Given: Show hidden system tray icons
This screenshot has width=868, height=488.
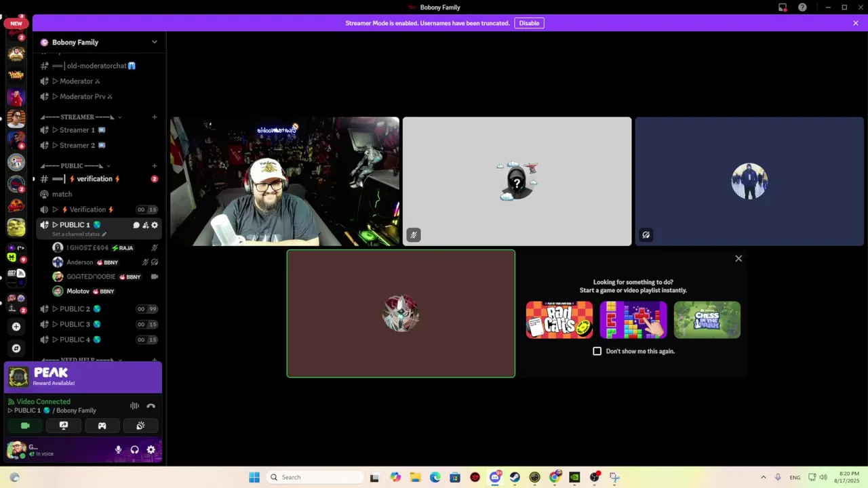Looking at the screenshot, I should (x=763, y=477).
